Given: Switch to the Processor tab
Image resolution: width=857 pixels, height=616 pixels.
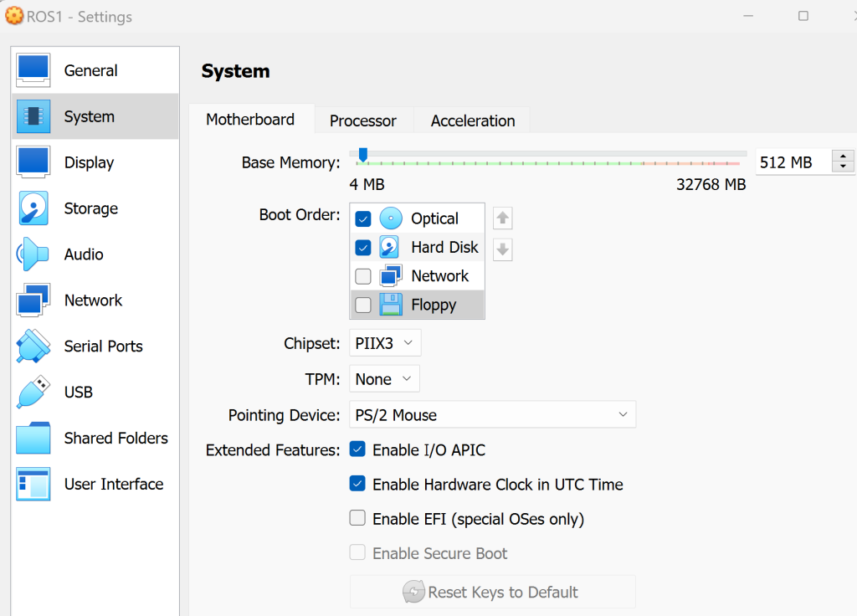Looking at the screenshot, I should coord(362,121).
